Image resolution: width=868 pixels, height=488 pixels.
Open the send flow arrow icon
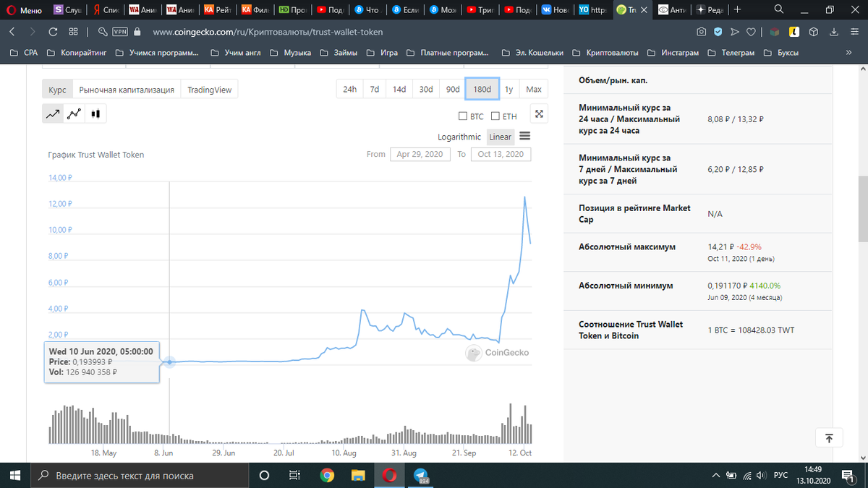pos(735,32)
